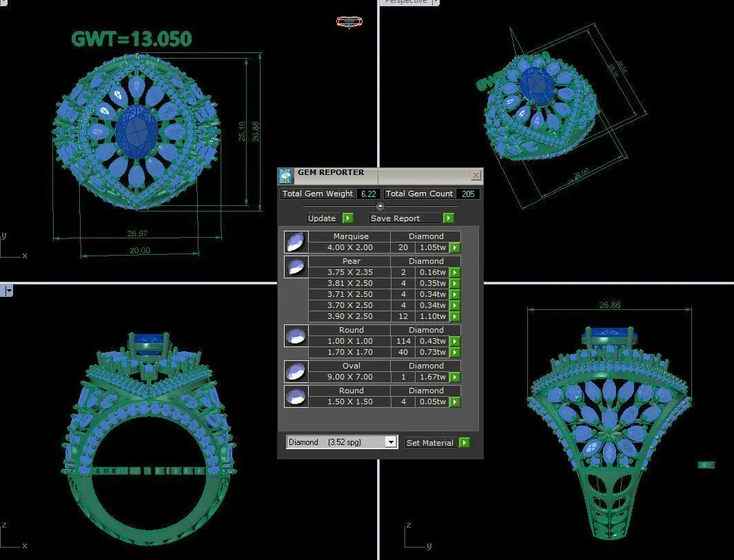Click the Set Material green arrow
This screenshot has width=734, height=560.
click(464, 443)
